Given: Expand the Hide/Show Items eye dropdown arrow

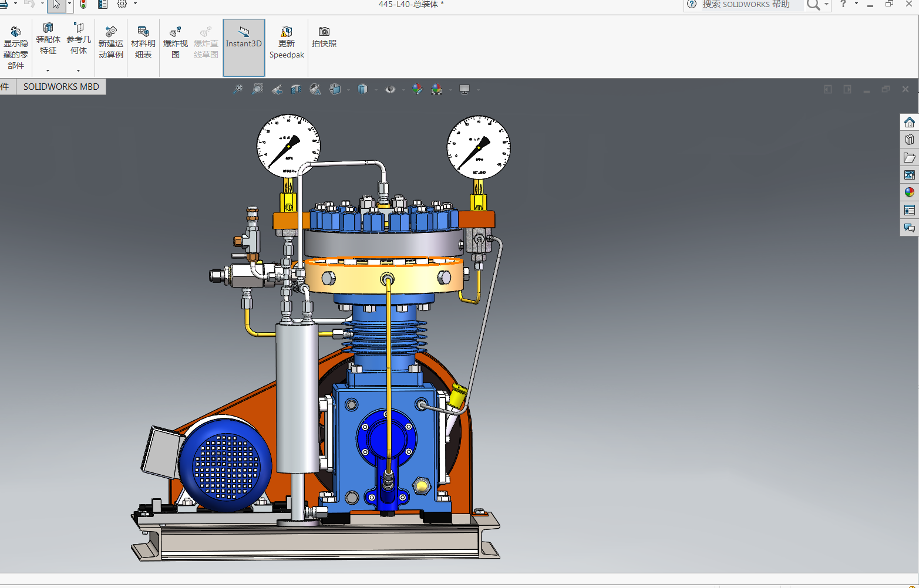Looking at the screenshot, I should point(403,90).
